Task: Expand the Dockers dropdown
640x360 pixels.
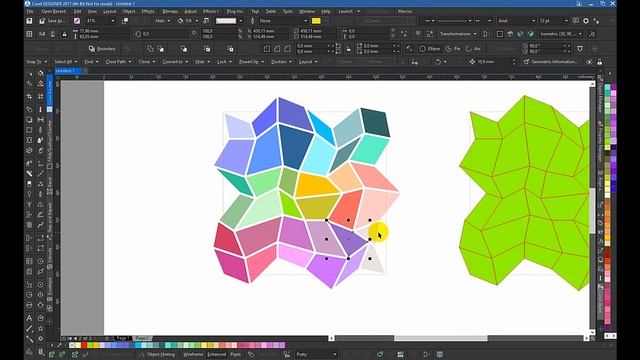Action: 282,62
